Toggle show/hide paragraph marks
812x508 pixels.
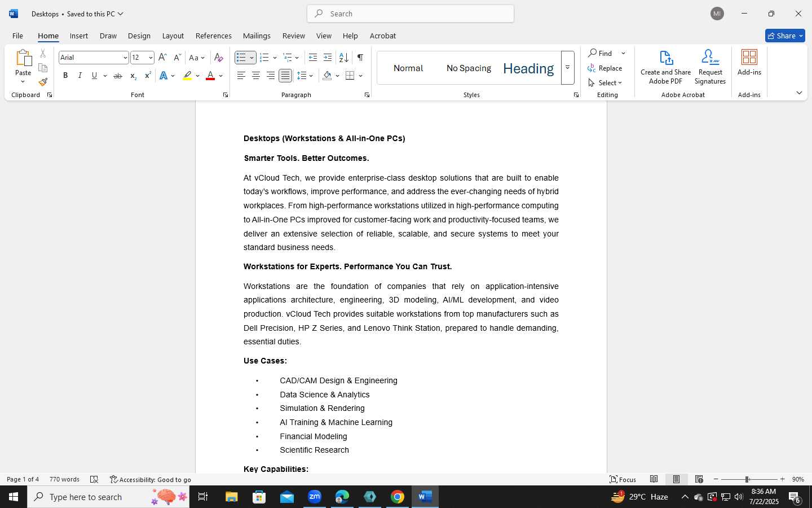[360, 58]
